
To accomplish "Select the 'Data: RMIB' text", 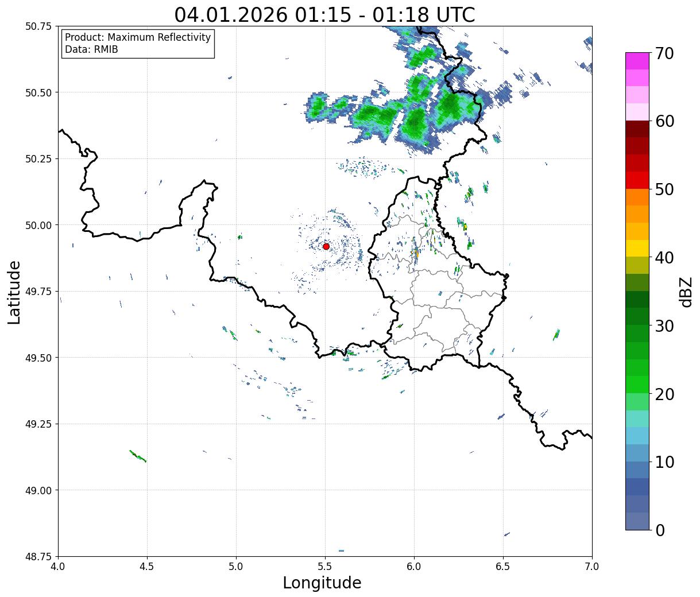I will coord(91,49).
